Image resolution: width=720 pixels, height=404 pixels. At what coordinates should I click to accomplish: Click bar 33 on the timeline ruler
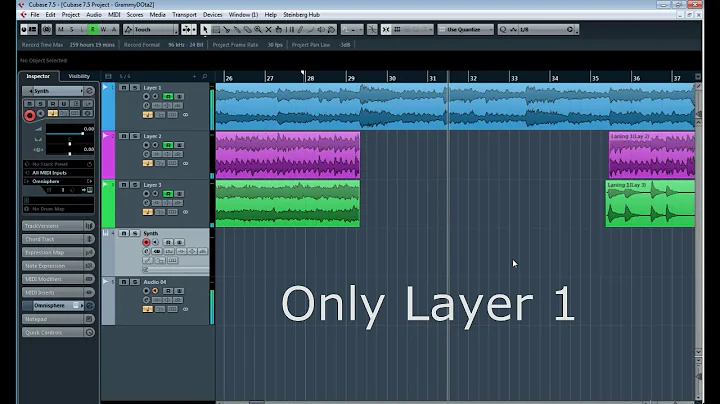coord(514,78)
